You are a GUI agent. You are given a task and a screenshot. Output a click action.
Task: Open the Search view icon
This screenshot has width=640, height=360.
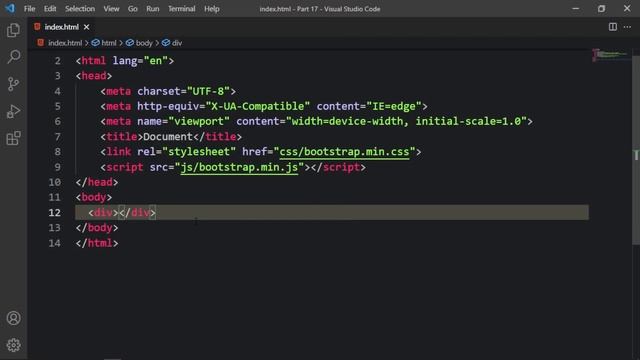[13, 57]
